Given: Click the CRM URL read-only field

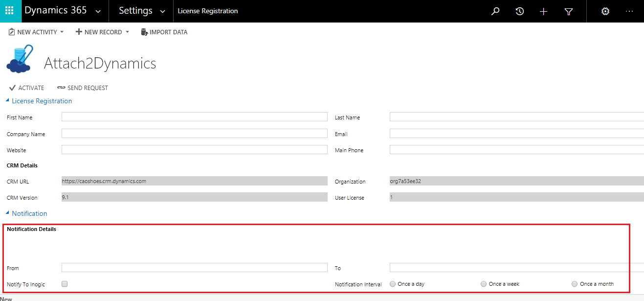Looking at the screenshot, I should click(x=195, y=181).
